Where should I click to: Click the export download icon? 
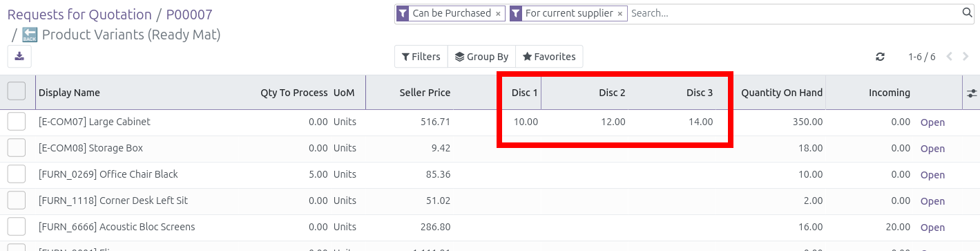pyautogui.click(x=19, y=57)
